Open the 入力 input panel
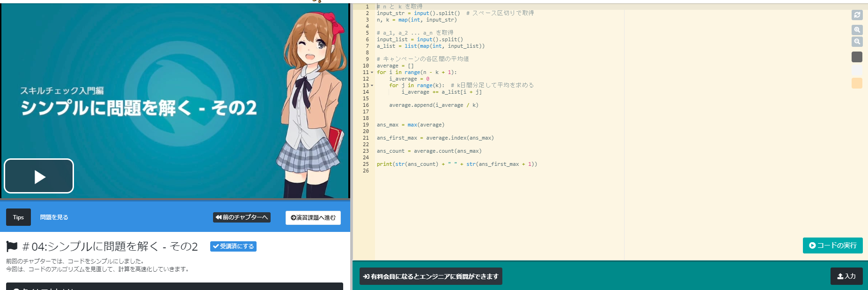Viewport: 868px width, 290px height. point(846,276)
